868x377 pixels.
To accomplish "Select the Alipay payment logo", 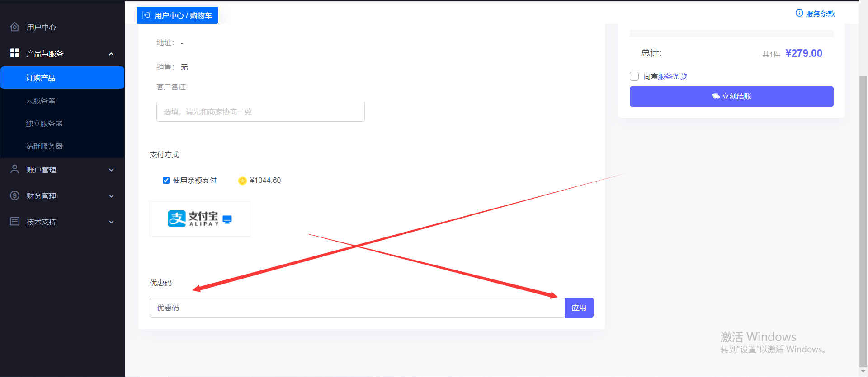I will click(200, 219).
